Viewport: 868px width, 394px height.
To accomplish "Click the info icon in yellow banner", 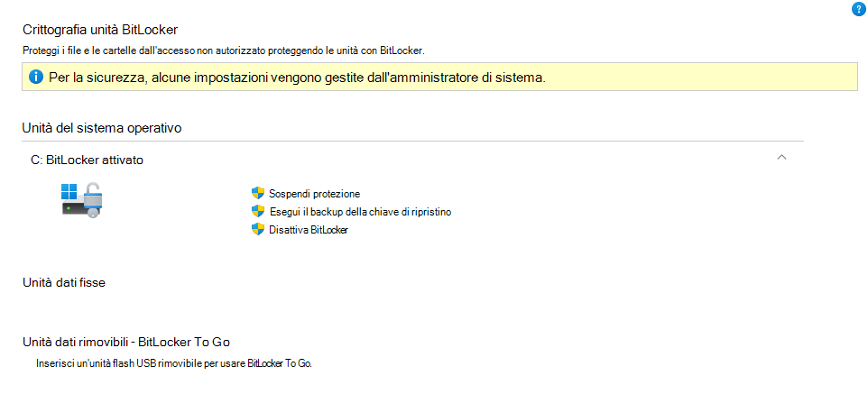I will tap(36, 77).
